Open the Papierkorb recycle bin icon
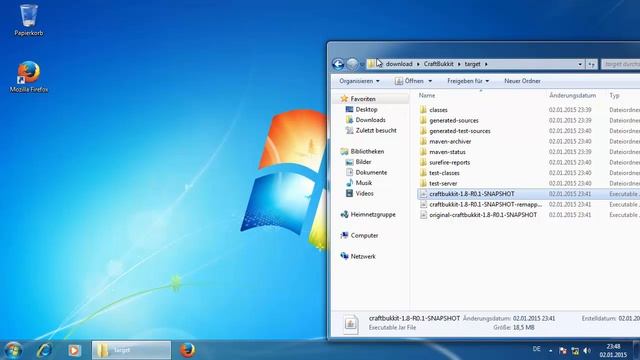Viewport: 640px width, 360px height. click(29, 20)
